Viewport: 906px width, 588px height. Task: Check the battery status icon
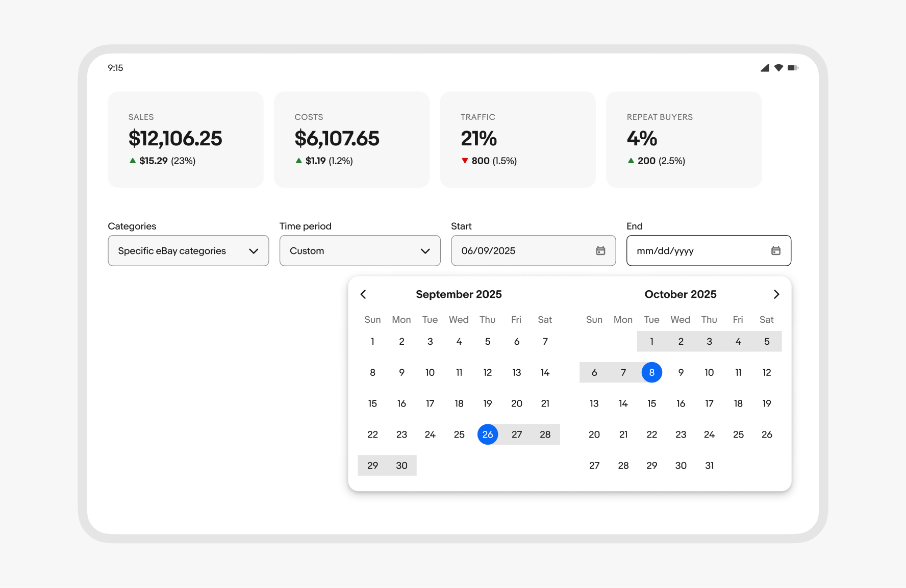(x=793, y=68)
